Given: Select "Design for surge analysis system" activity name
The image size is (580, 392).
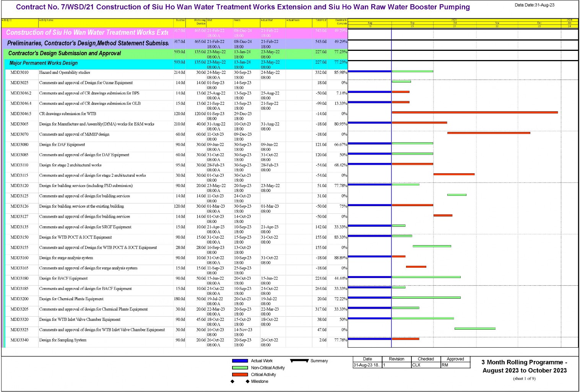Looking at the screenshot, I should (66, 258).
